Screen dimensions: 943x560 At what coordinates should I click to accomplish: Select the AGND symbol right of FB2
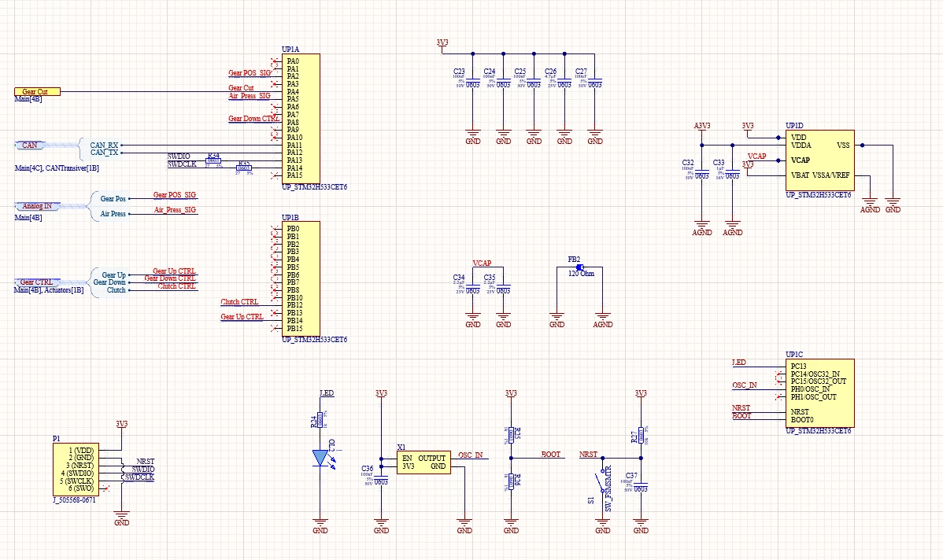pyautogui.click(x=603, y=319)
